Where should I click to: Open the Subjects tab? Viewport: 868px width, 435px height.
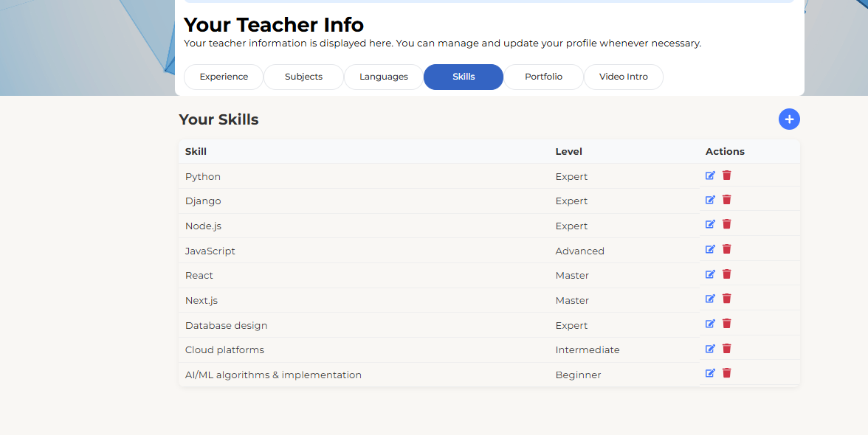tap(303, 77)
